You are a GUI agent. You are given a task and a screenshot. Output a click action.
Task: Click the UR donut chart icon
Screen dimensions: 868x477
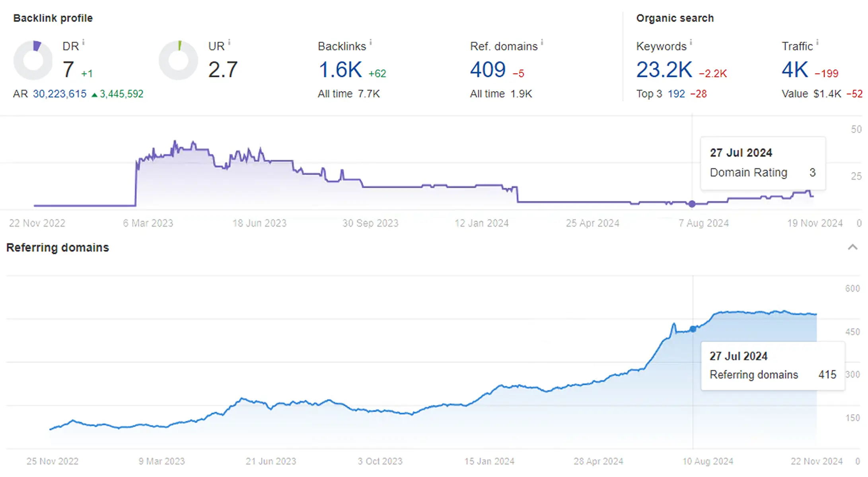click(x=178, y=60)
